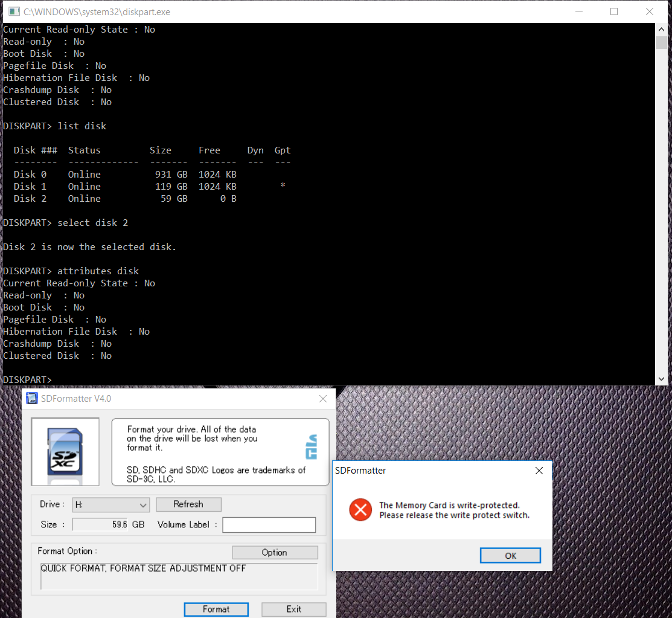Click the 'Disk 0' row in disk list
Image resolution: width=672 pixels, height=618 pixels.
point(125,175)
